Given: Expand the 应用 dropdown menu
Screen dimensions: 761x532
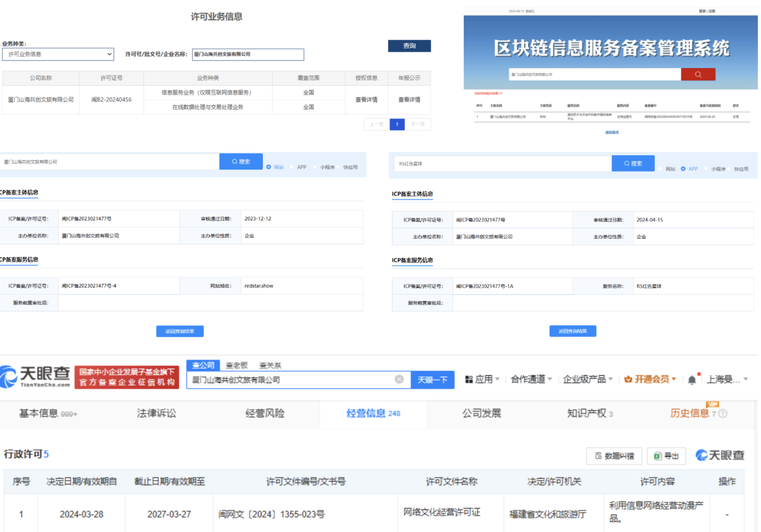Looking at the screenshot, I should coord(497,379).
